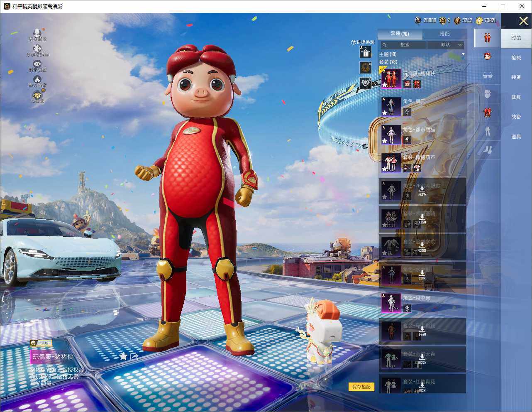The width and height of the screenshot is (532, 412).
Task: Click the 主题(18) section label
Action: tap(388, 54)
